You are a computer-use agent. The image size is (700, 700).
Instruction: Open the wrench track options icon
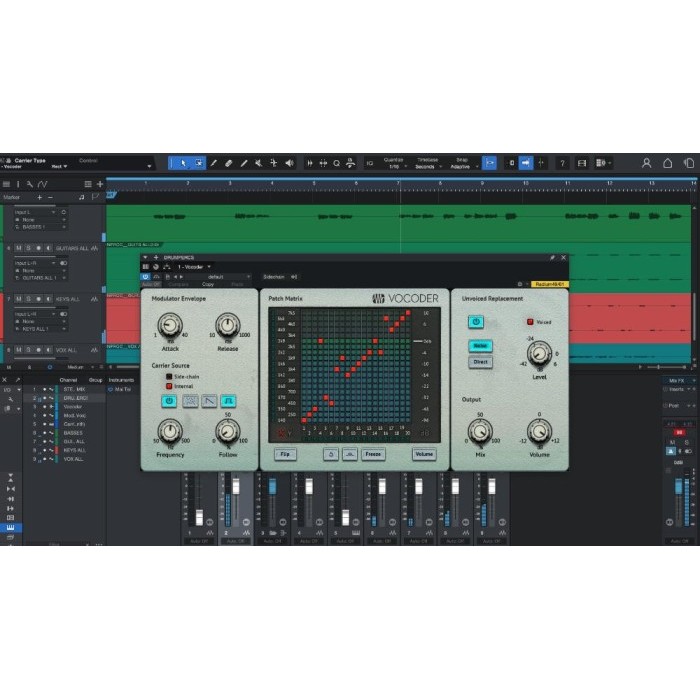(x=29, y=184)
